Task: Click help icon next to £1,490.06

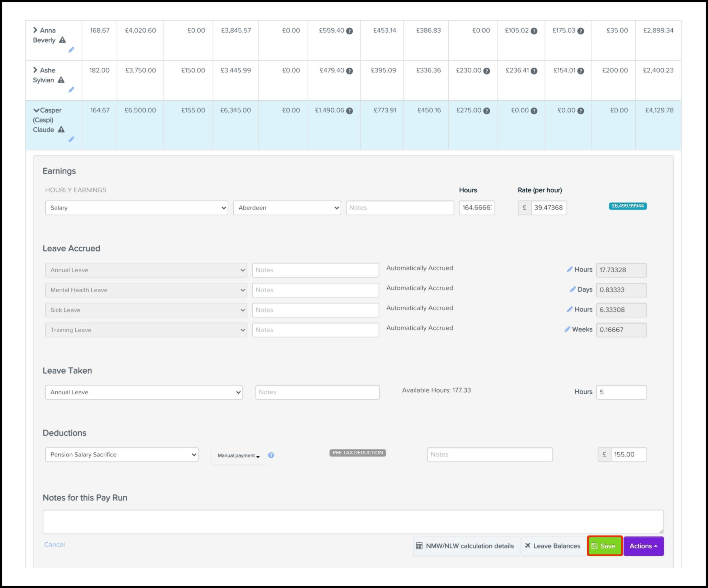Action: tap(349, 111)
